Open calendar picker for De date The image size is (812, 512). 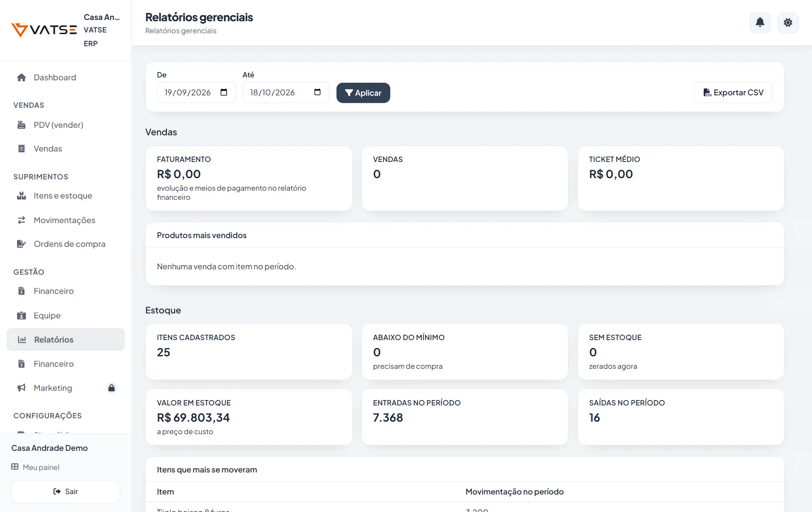(x=224, y=92)
